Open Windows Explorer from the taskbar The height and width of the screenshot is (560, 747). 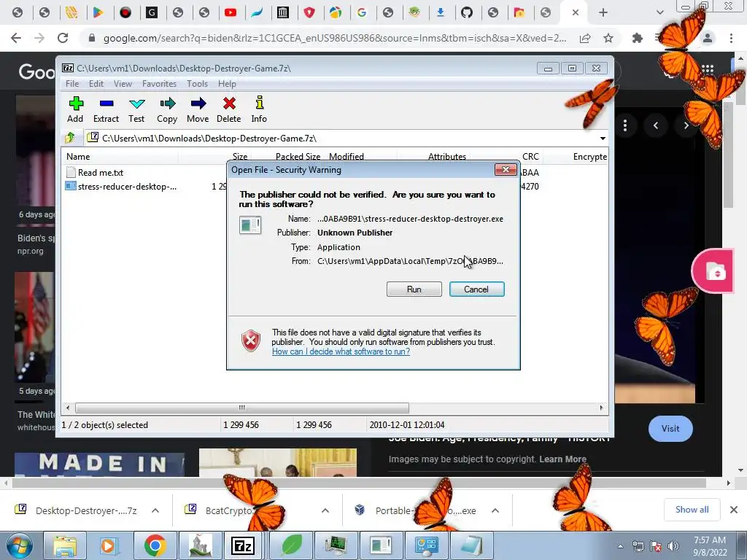(64, 545)
